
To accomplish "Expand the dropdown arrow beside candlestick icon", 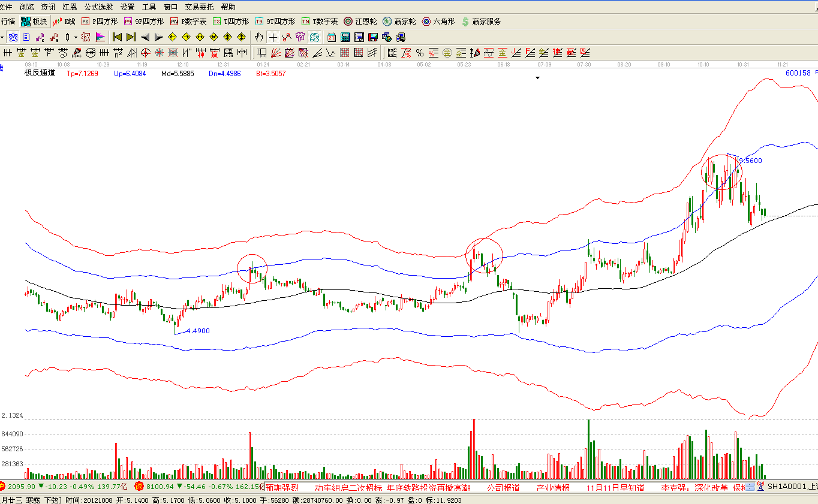I will [x=76, y=37].
